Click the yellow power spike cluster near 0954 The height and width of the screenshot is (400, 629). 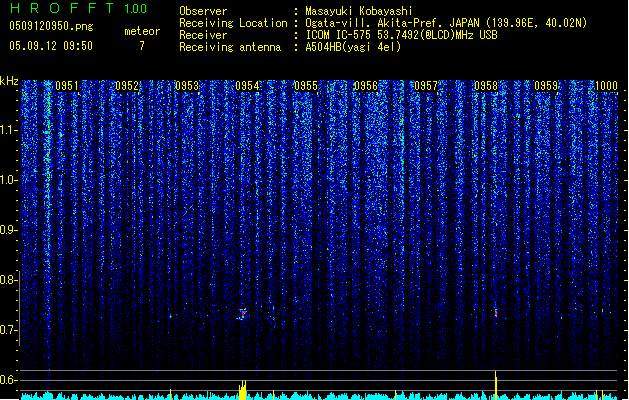point(242,390)
